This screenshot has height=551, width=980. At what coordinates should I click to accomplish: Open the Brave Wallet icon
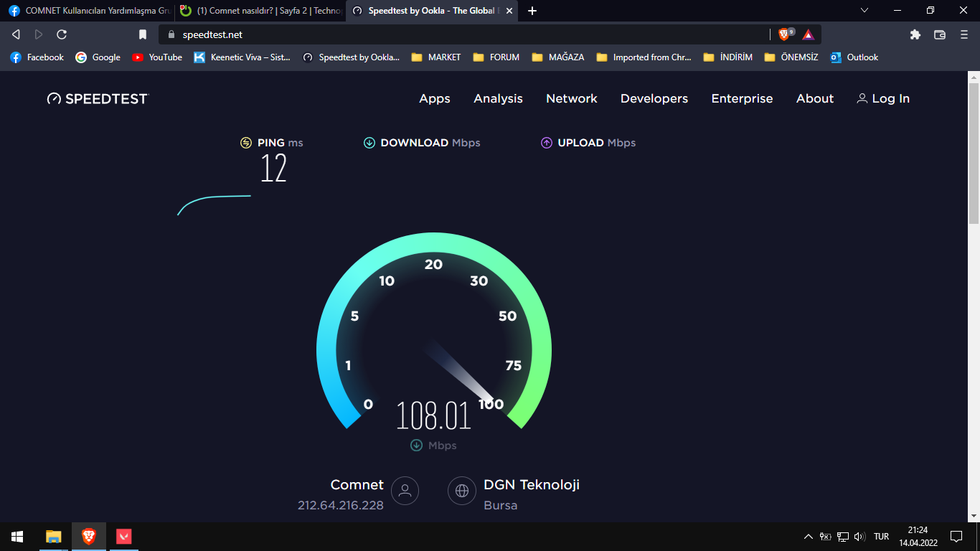(x=940, y=34)
